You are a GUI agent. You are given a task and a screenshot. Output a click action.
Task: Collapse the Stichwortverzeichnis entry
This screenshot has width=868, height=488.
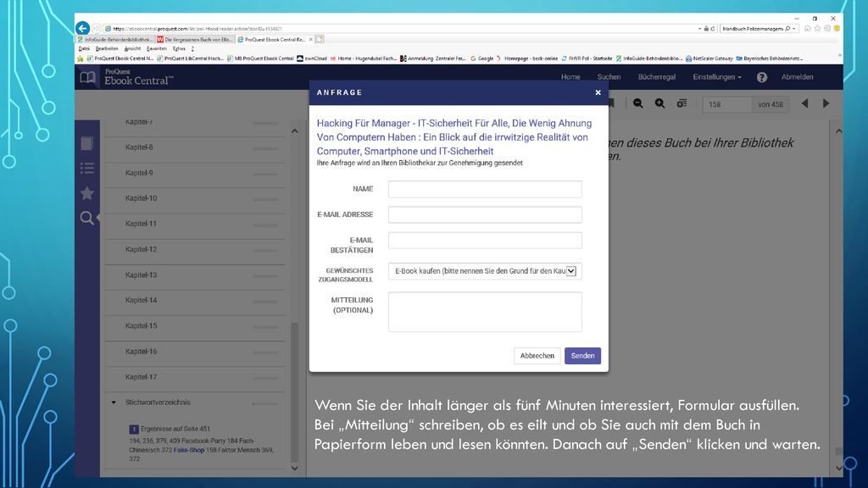click(x=114, y=402)
